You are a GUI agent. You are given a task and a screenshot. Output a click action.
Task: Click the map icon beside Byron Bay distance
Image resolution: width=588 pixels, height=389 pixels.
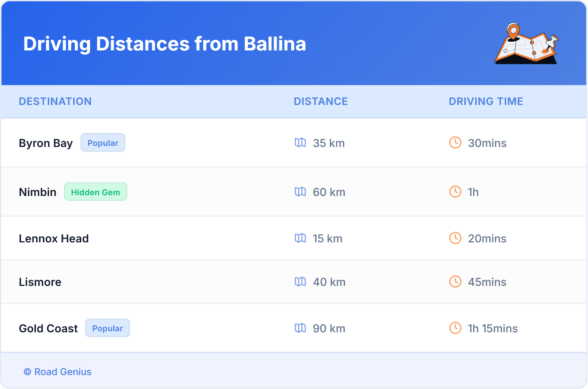coord(301,143)
